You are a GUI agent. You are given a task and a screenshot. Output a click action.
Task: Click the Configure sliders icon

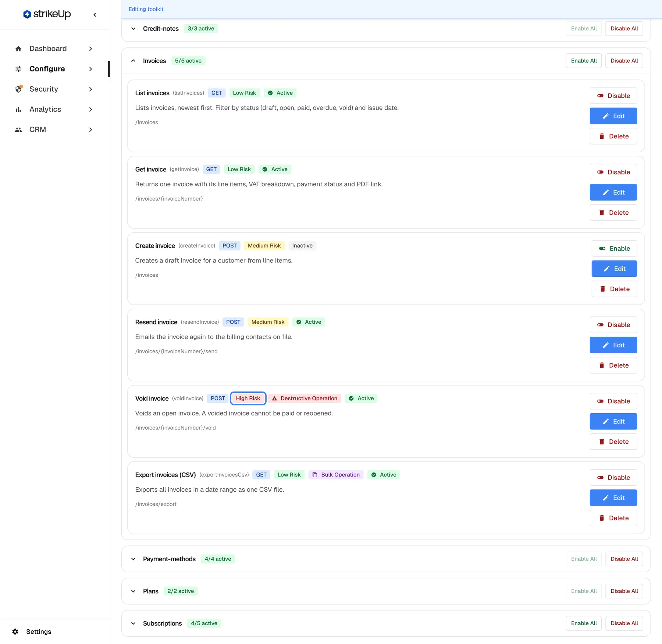(18, 69)
